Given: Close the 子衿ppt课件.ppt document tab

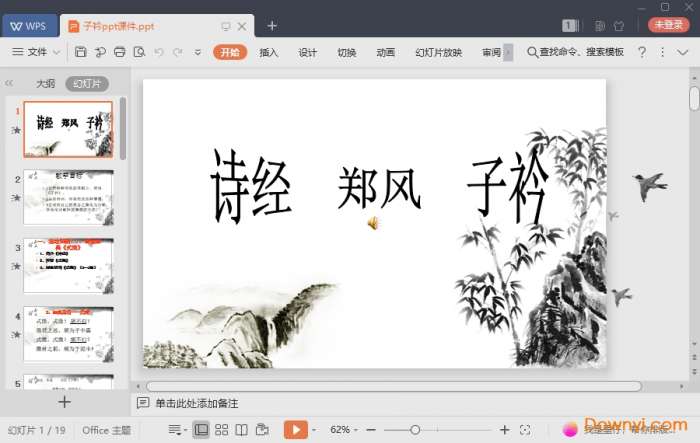Looking at the screenshot, I should click(242, 27).
